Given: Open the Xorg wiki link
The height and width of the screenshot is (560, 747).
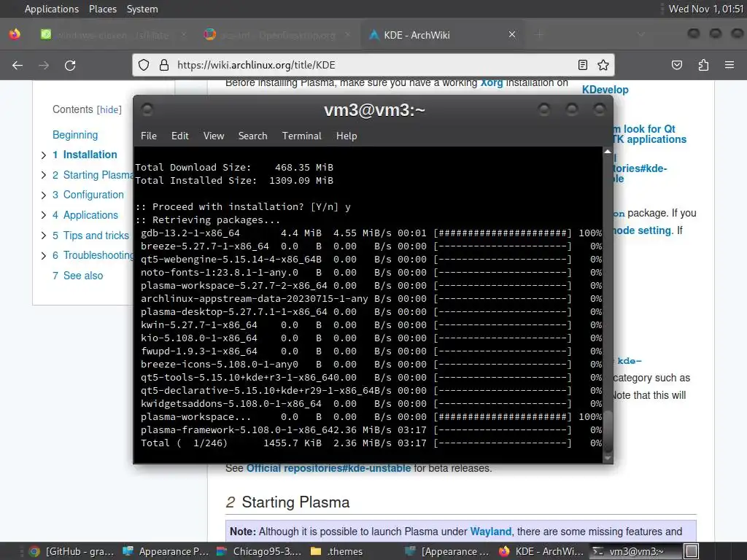Looking at the screenshot, I should (492, 83).
